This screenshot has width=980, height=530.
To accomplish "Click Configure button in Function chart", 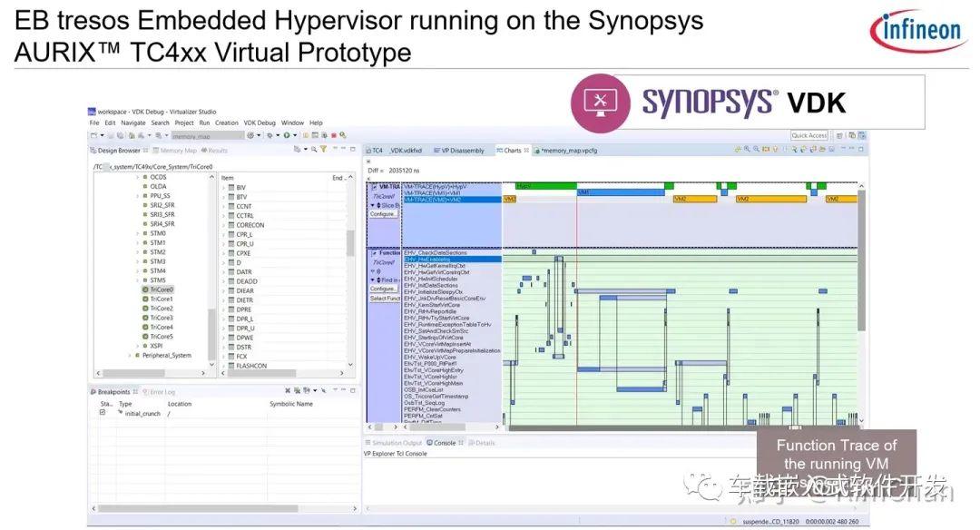I will tap(383, 289).
